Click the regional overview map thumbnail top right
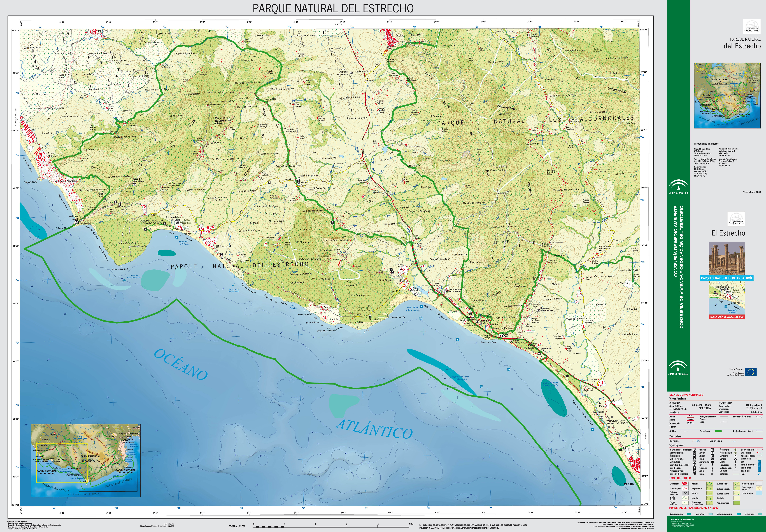 pos(727,96)
